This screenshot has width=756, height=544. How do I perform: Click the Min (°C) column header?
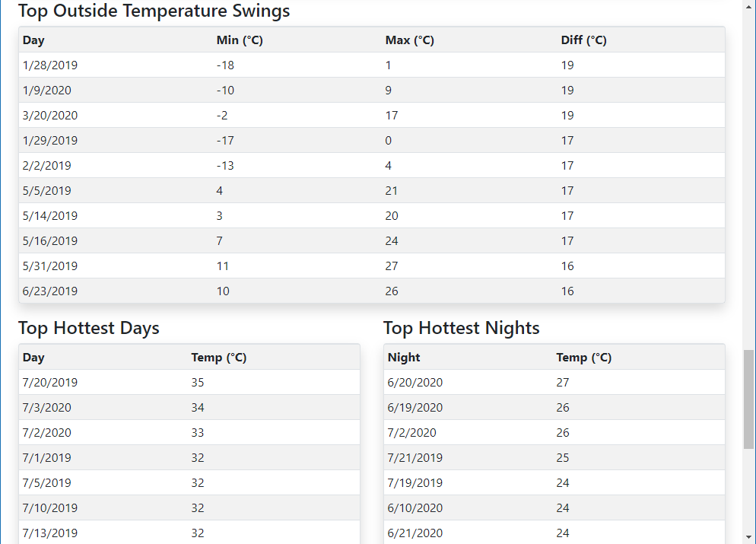click(240, 40)
